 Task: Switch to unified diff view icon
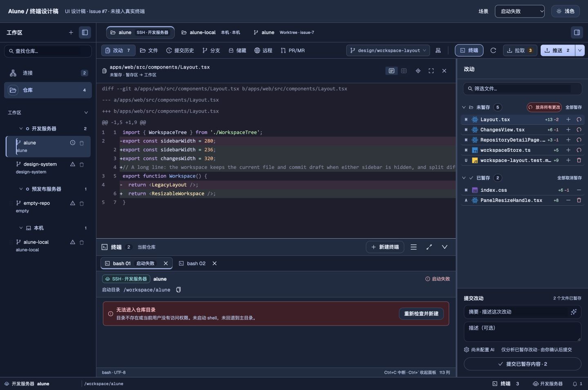[392, 71]
